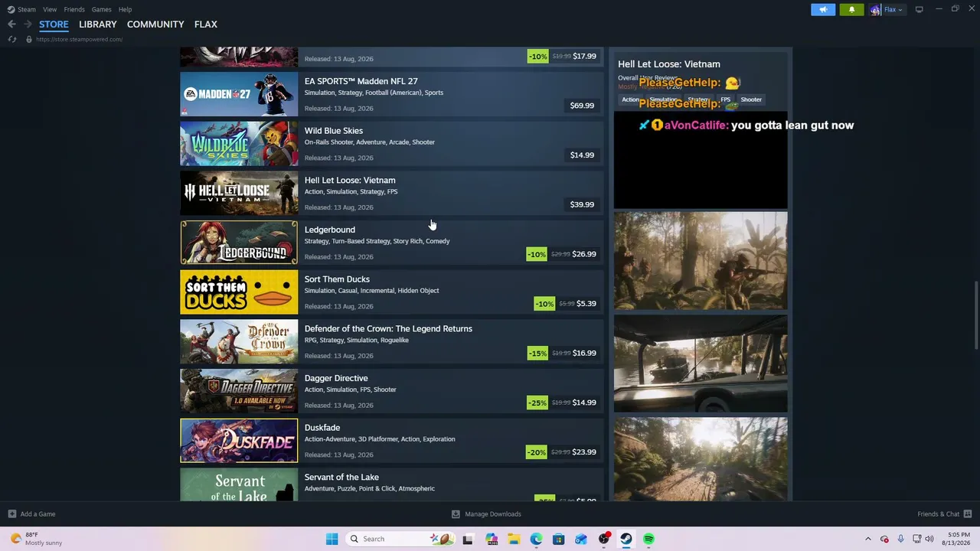The image size is (980, 551).
Task: Click the Flax profile avatar
Action: coord(875,10)
